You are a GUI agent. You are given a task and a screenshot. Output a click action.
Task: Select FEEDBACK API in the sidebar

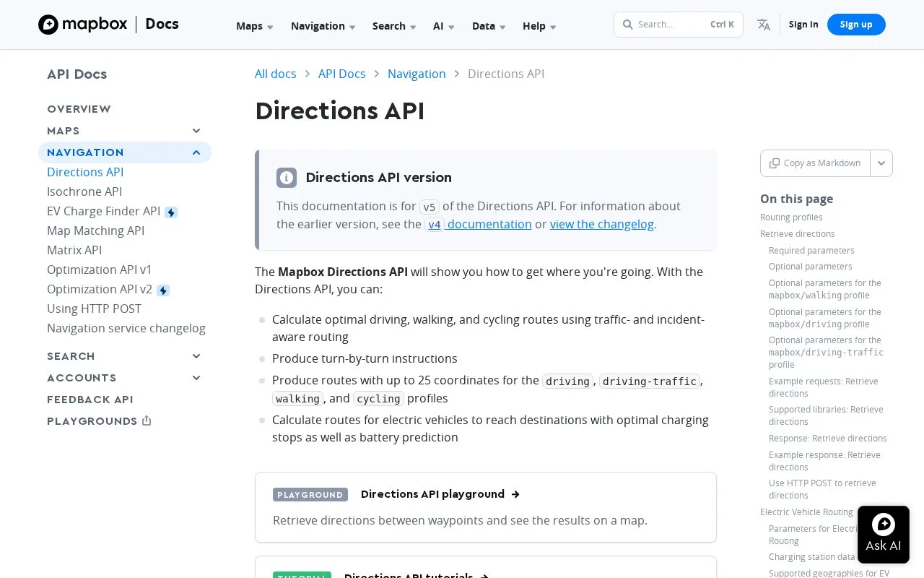point(90,400)
